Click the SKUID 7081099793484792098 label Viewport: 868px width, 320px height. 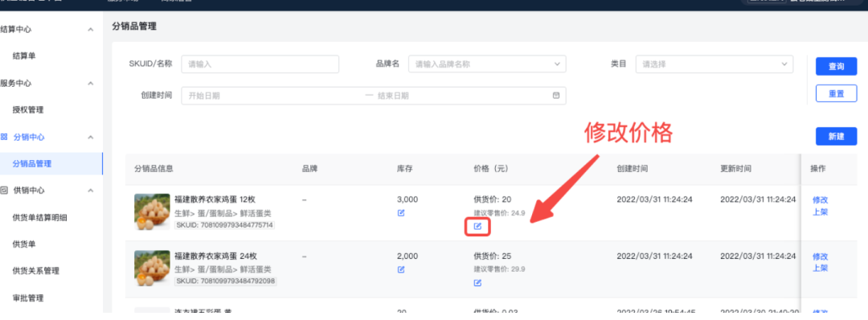click(226, 281)
